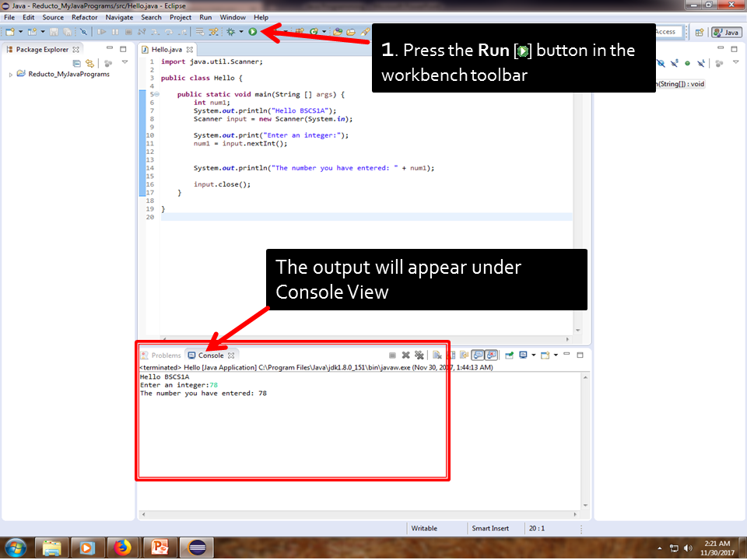Viewport: 747px width, 560px height.
Task: Open the Debug launch icon
Action: [x=230, y=32]
